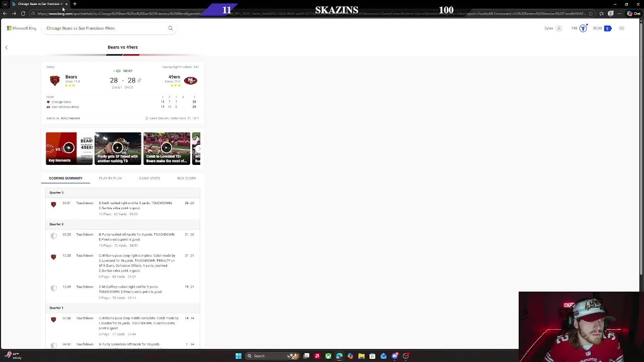Click the 49ers team name link
Screen dimensions: 644x362
point(174,77)
